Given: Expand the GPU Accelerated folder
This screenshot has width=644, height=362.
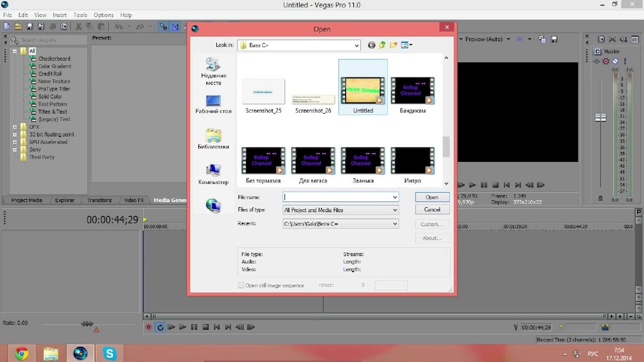Looking at the screenshot, I should (15, 142).
